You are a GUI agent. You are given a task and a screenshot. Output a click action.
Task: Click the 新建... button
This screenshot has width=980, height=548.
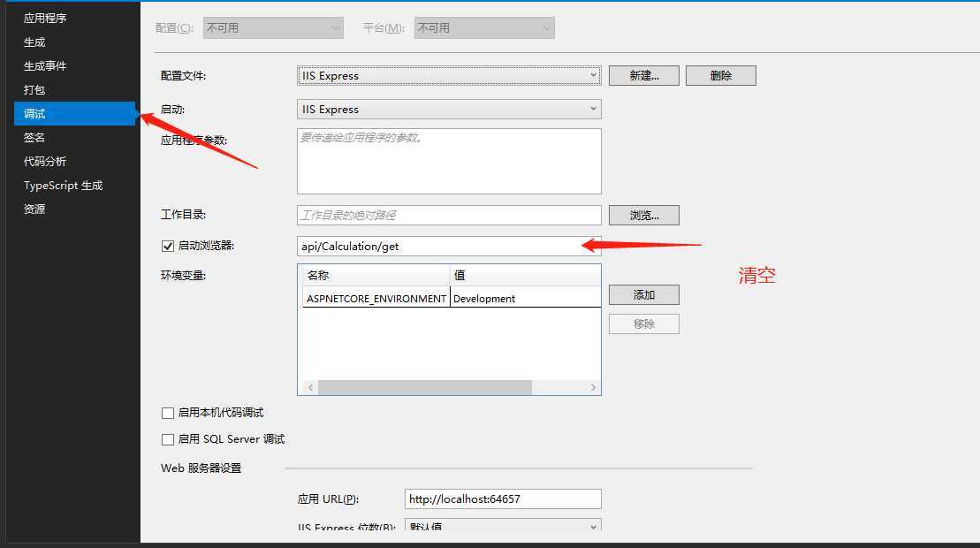click(643, 76)
